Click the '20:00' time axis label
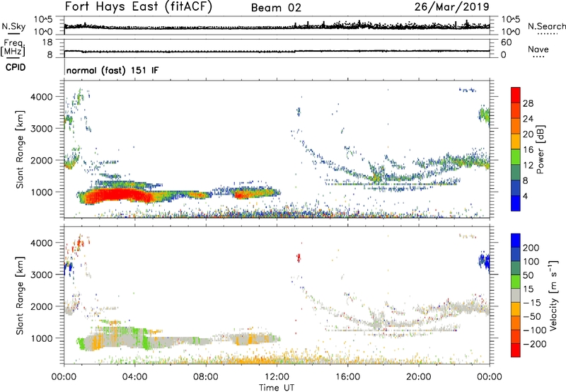Screen dimensions: 566x392 [418, 377]
